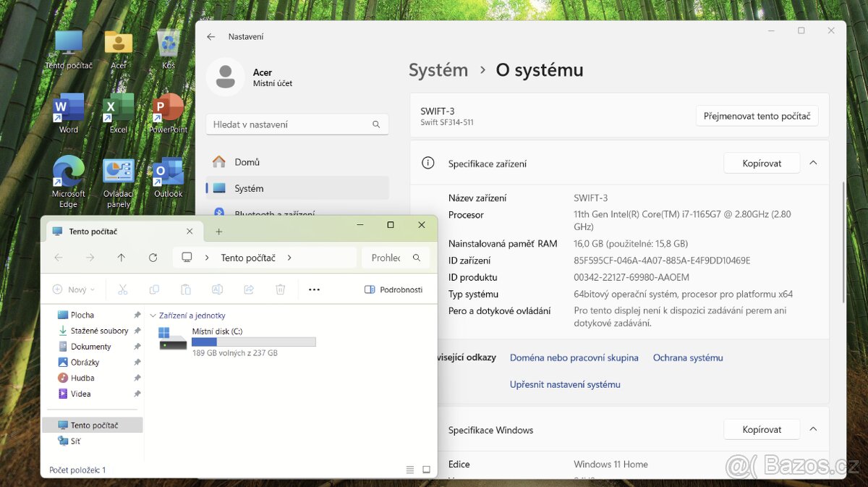Click Přejmenovat tento počítač button
The width and height of the screenshot is (868, 487).
(757, 116)
